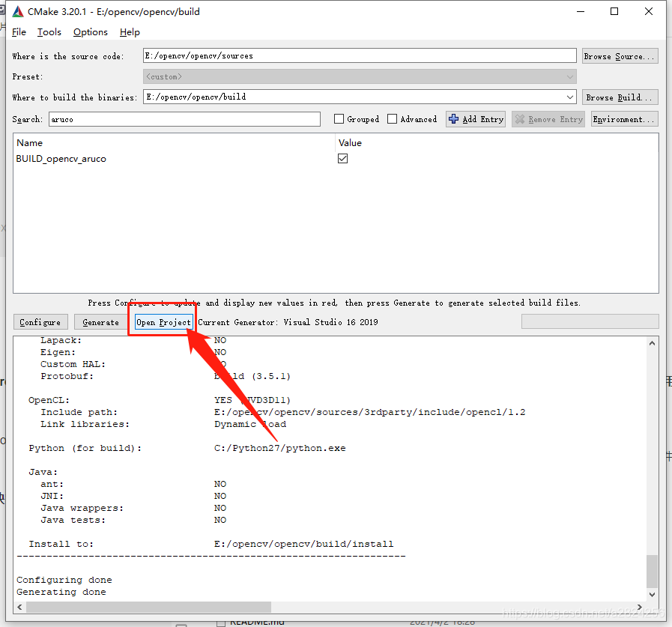
Task: Click Remove Entry button
Action: click(548, 119)
